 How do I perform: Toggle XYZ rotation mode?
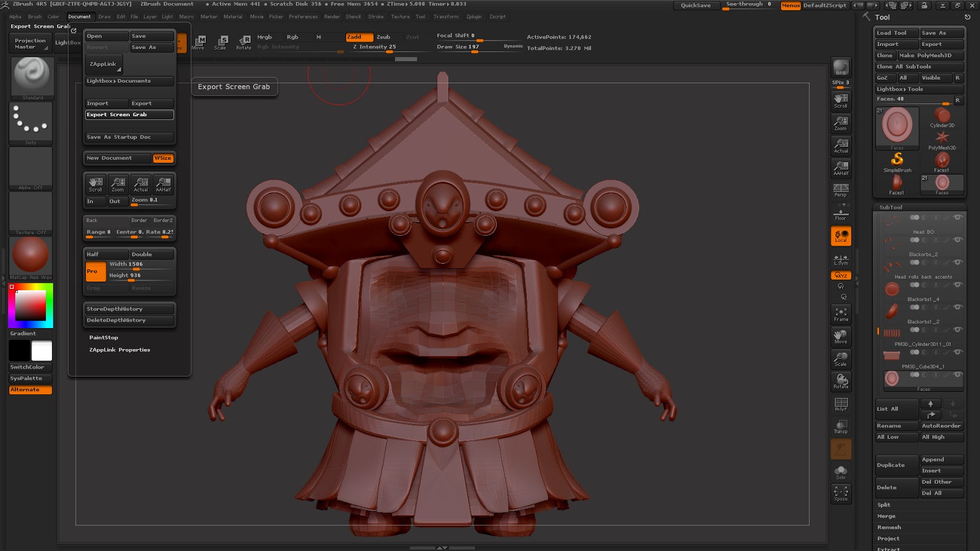pyautogui.click(x=841, y=275)
